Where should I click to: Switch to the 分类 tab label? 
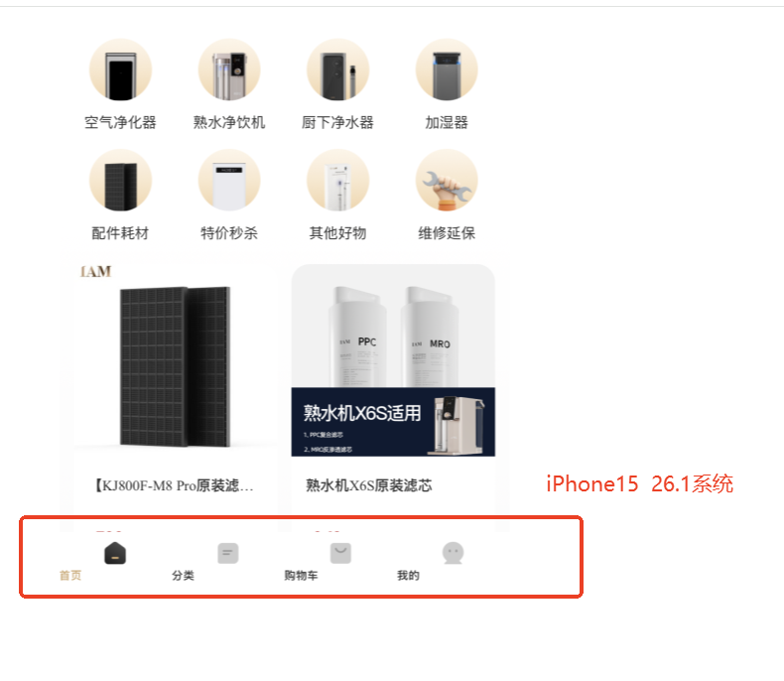point(183,576)
